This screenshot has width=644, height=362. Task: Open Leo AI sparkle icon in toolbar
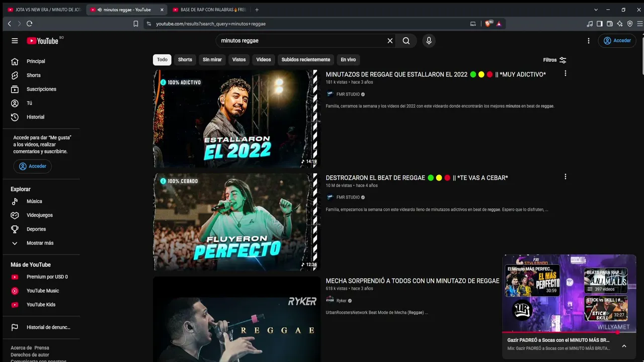point(620,24)
